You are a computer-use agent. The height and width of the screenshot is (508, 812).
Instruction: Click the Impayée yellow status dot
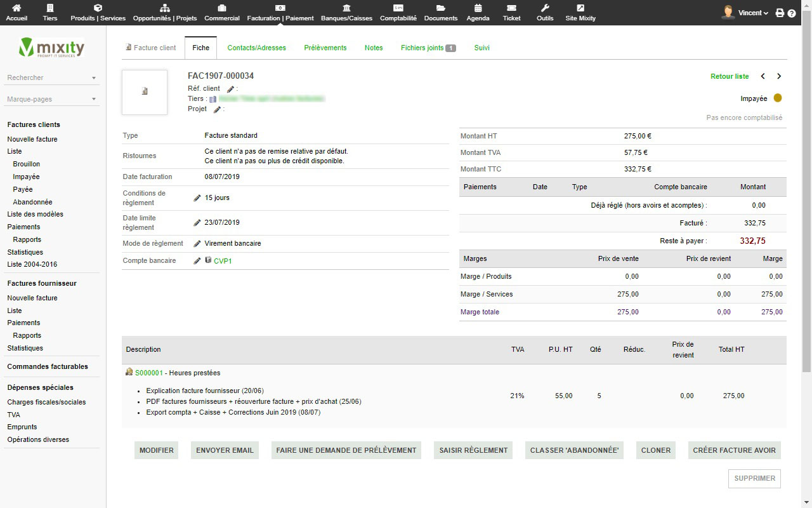click(x=778, y=98)
